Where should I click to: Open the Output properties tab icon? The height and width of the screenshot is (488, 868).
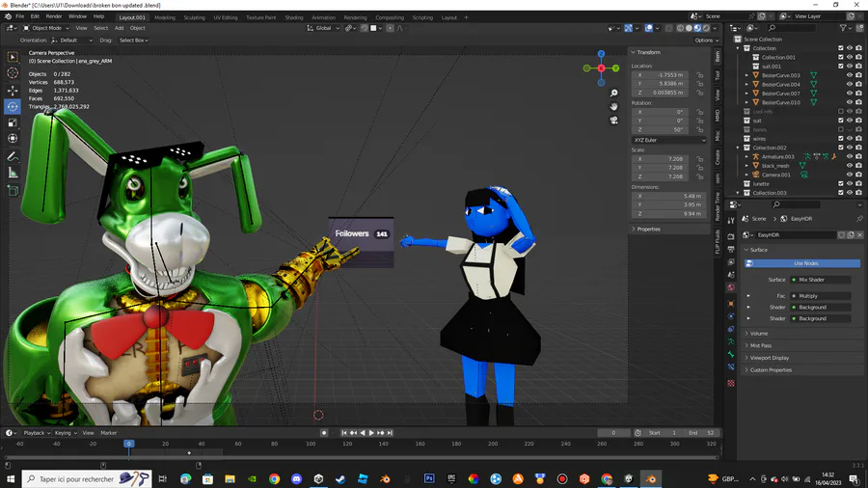(731, 249)
